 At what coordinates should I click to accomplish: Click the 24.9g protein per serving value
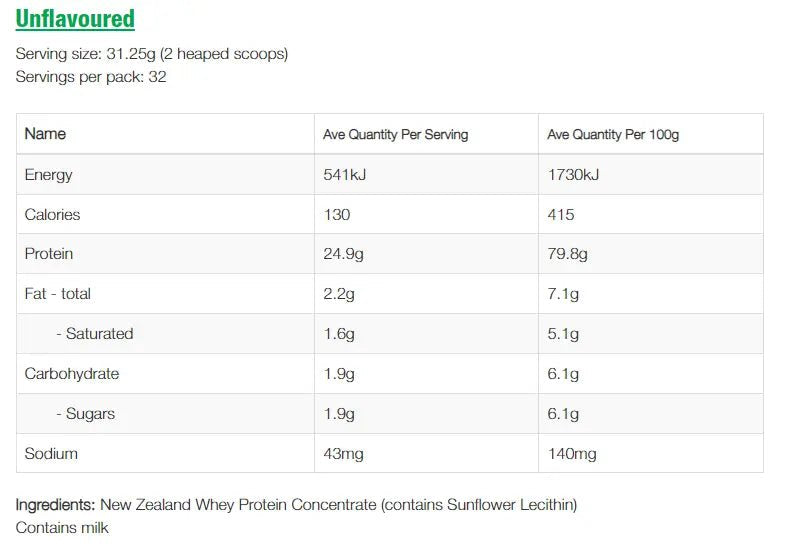pyautogui.click(x=343, y=254)
